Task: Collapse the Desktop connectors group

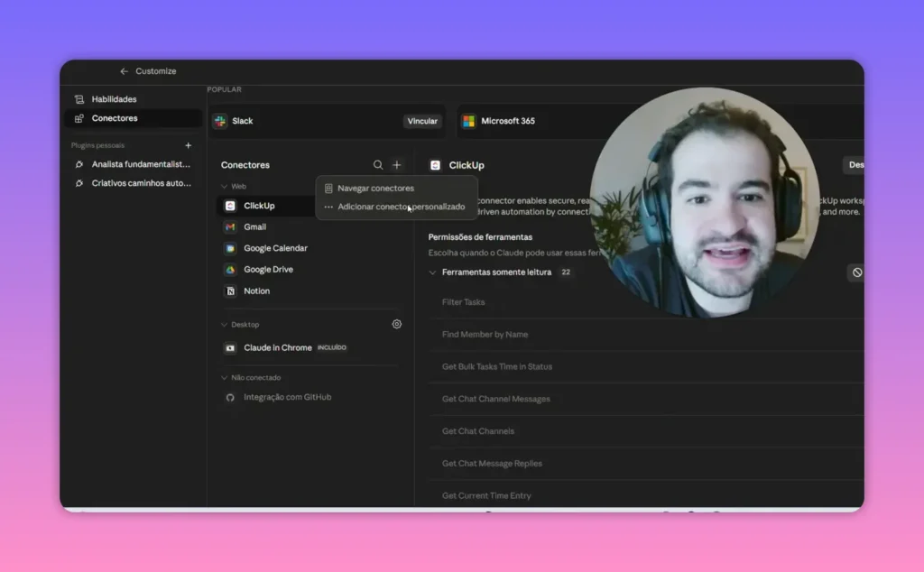Action: [224, 325]
